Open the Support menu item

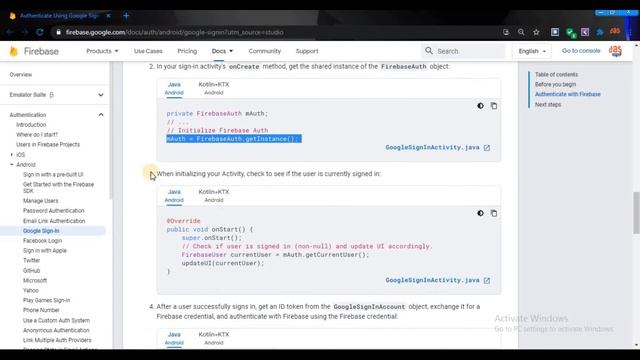click(x=307, y=51)
